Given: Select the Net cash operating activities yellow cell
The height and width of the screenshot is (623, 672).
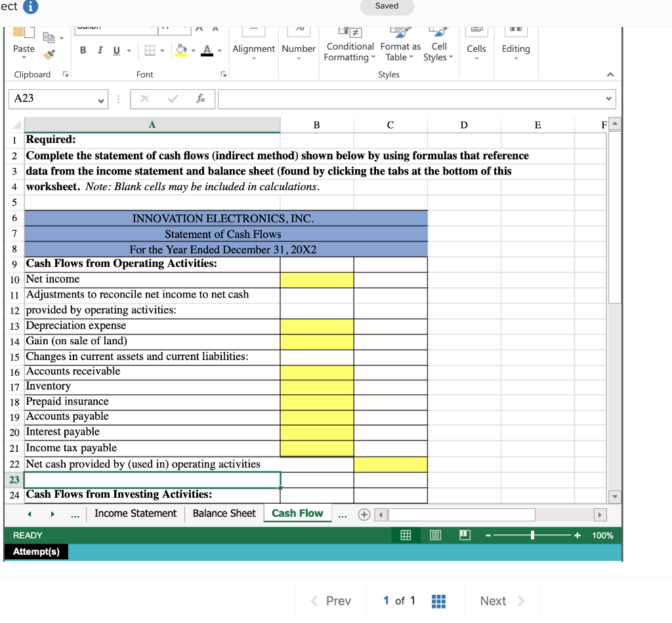Looking at the screenshot, I should 390,464.
